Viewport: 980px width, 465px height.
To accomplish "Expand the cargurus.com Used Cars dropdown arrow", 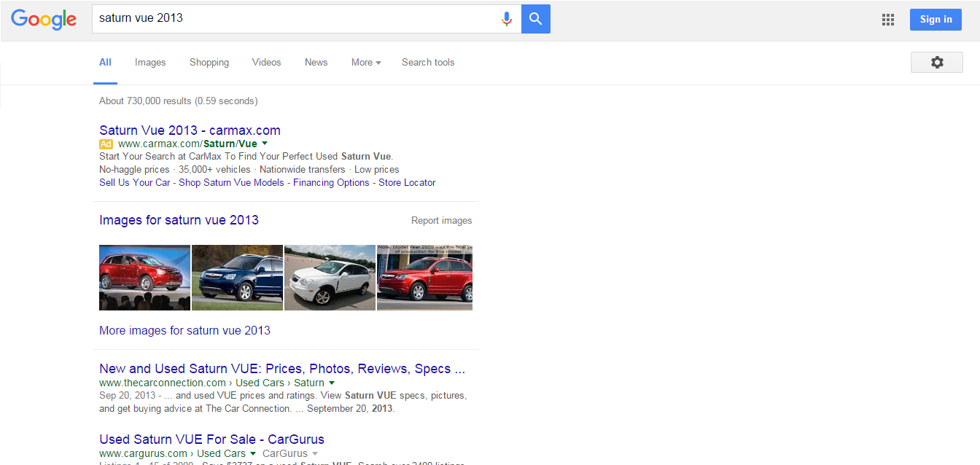I will [x=253, y=453].
